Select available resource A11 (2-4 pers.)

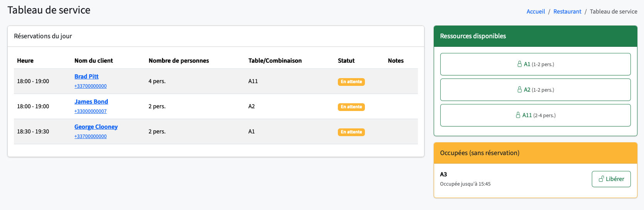click(535, 115)
